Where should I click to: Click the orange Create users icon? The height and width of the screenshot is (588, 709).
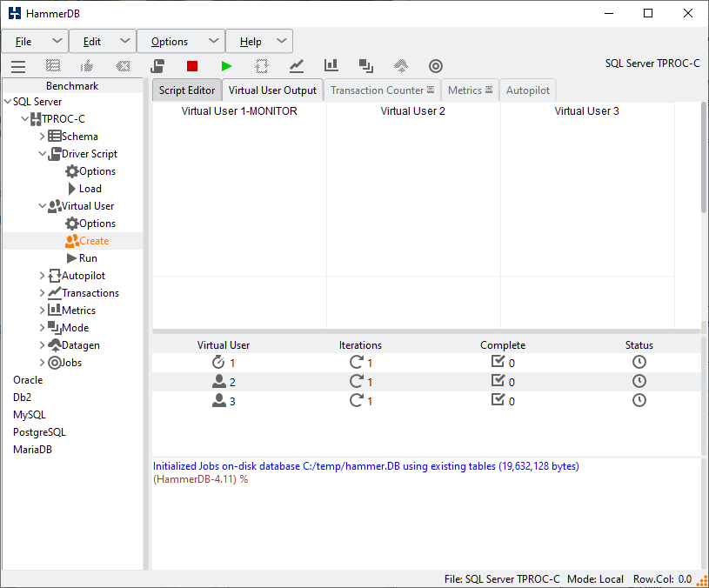tap(72, 241)
